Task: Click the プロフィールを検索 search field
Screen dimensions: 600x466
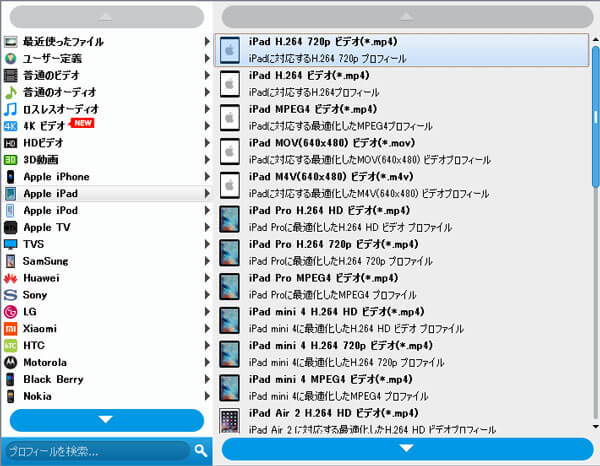Action: 95,450
